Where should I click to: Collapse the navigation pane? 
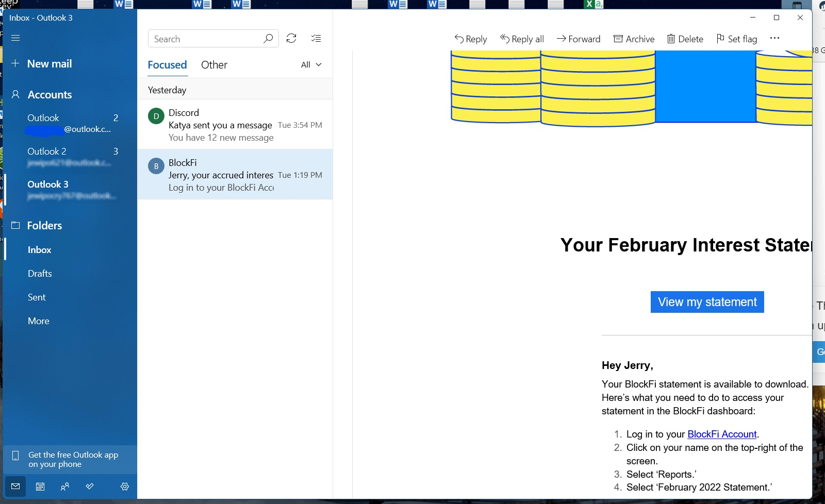(15, 38)
